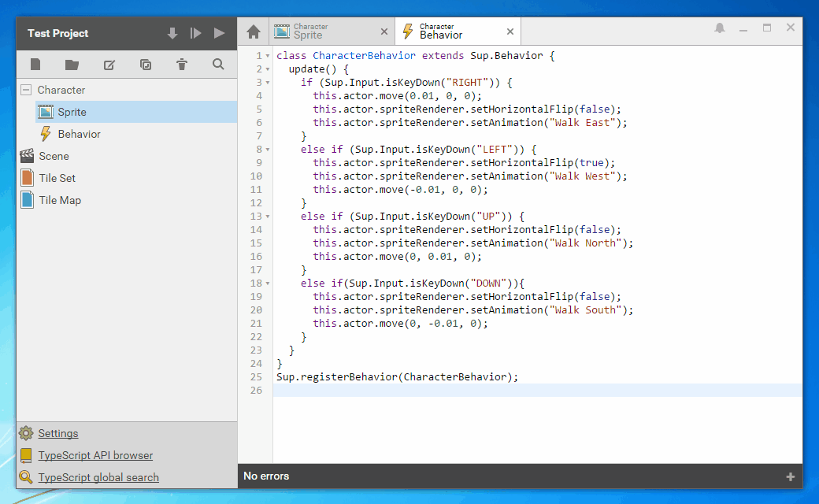Collapse the Character folder
The image size is (819, 504).
coord(25,90)
